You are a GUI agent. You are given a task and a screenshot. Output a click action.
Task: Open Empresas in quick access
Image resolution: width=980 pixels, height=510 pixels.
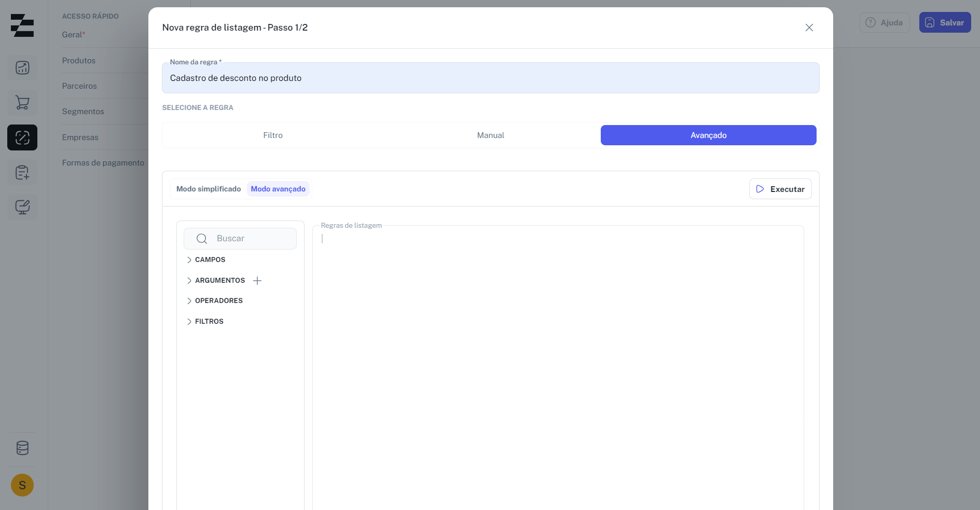[x=80, y=137]
